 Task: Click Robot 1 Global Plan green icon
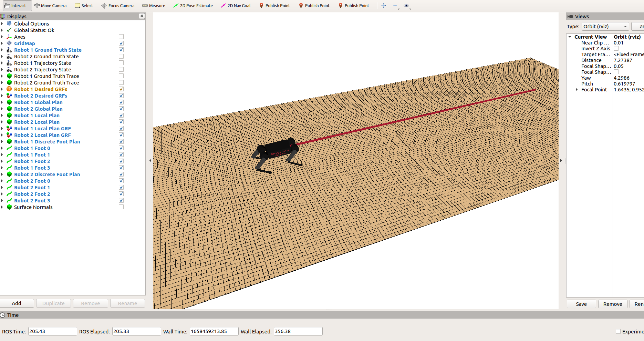point(9,102)
